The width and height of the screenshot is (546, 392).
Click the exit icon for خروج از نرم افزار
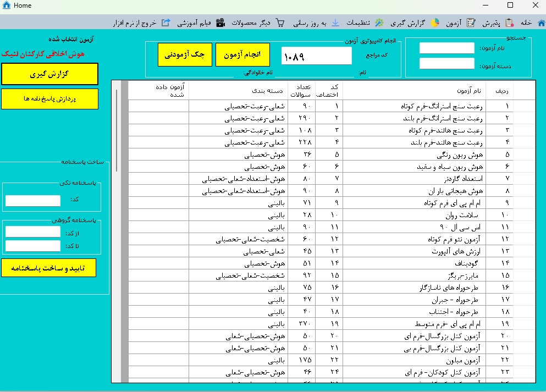point(166,23)
